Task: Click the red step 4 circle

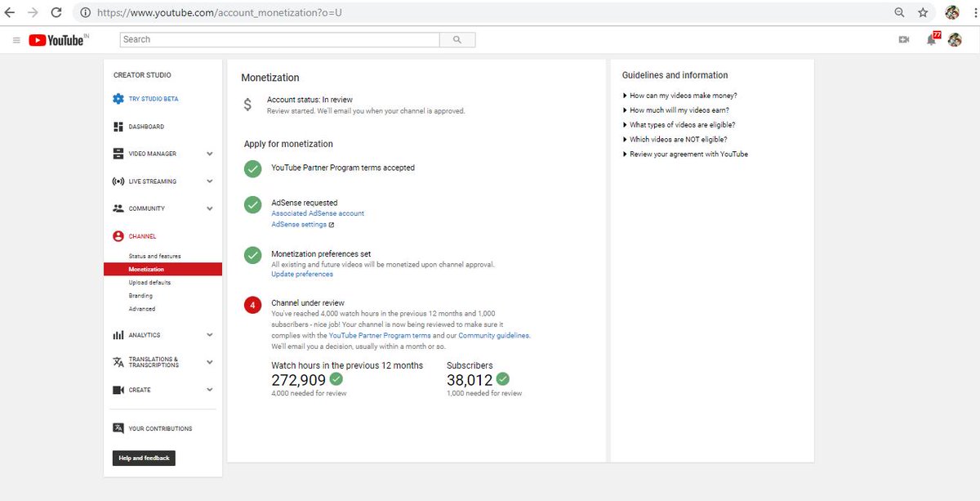Action: point(253,305)
